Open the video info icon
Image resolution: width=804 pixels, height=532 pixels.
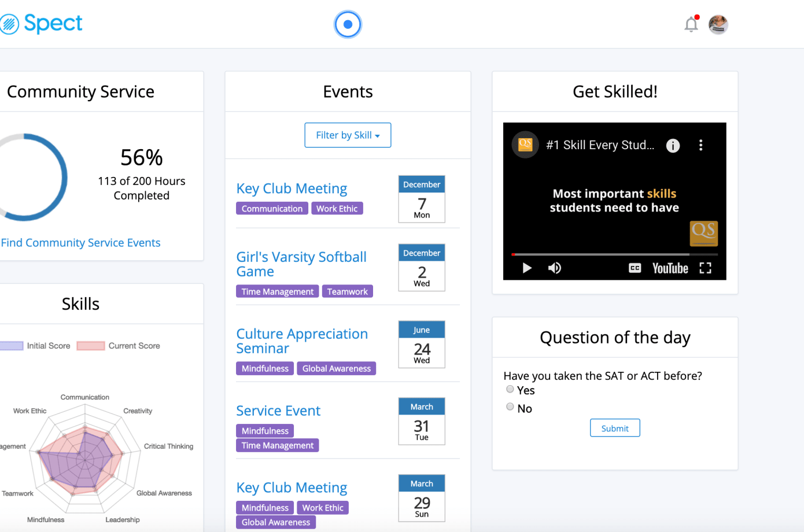point(673,146)
